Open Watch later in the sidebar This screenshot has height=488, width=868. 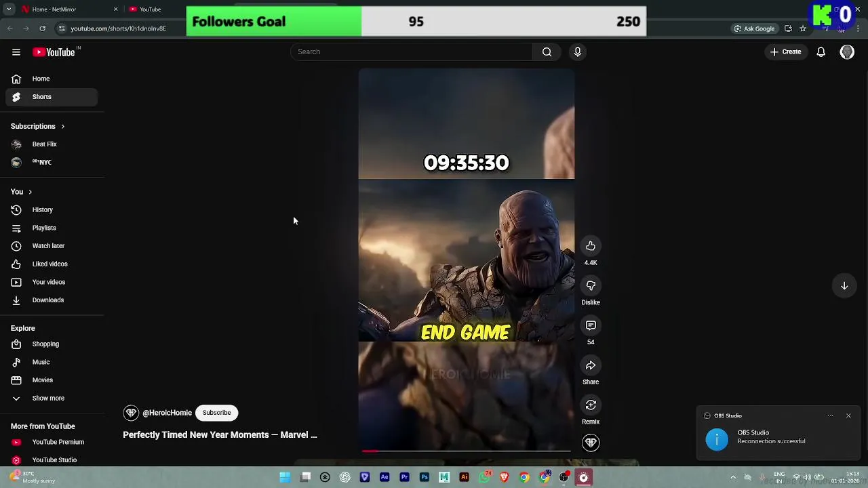tap(52, 246)
